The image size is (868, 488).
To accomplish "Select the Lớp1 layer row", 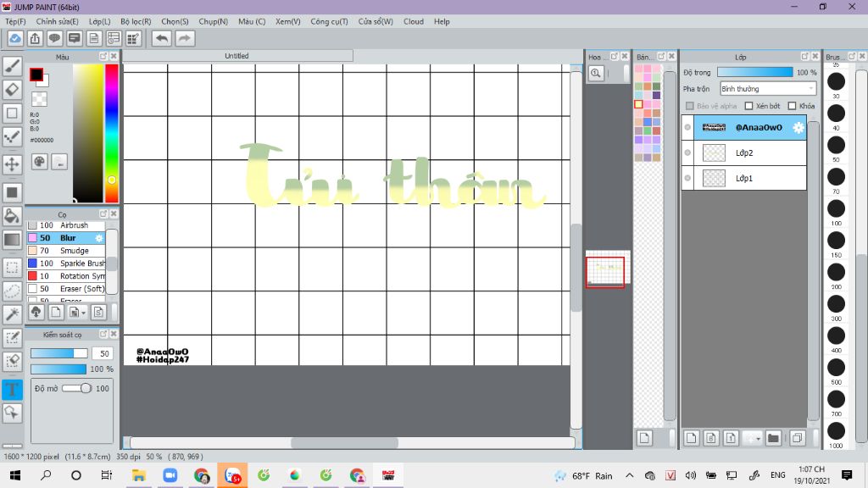I will coord(744,178).
